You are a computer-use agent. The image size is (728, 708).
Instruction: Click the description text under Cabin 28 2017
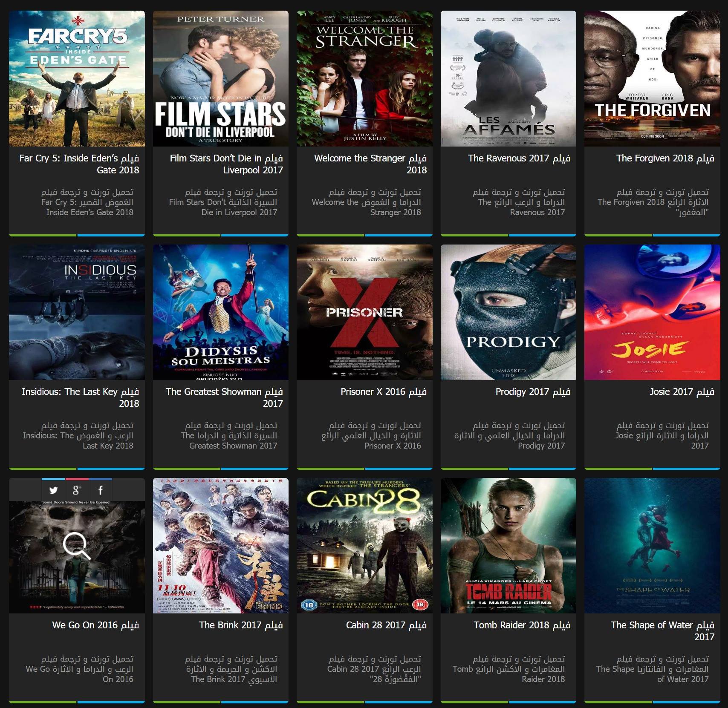374,669
